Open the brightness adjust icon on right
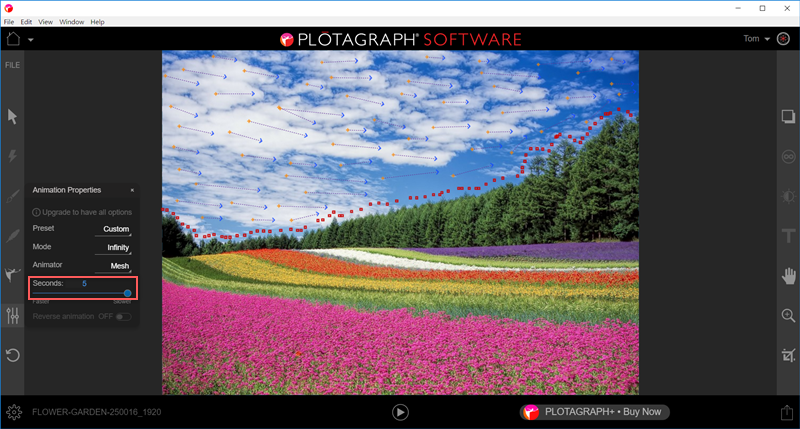This screenshot has height=429, width=800. (788, 196)
